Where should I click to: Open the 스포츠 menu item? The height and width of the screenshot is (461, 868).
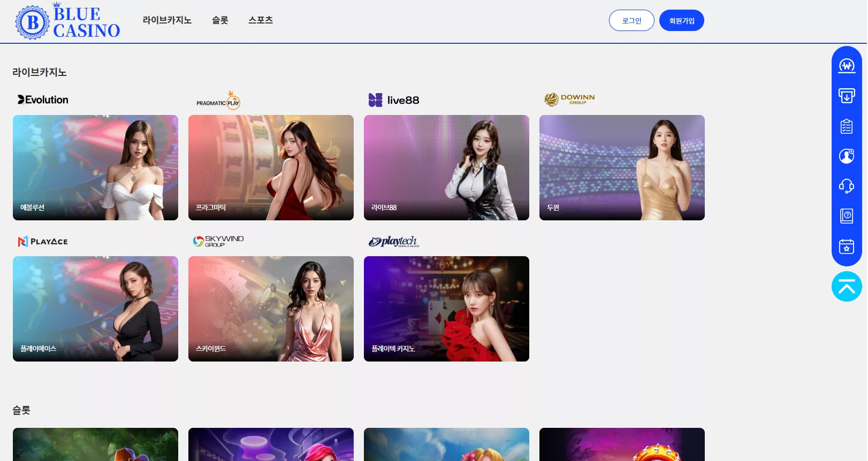pos(261,20)
